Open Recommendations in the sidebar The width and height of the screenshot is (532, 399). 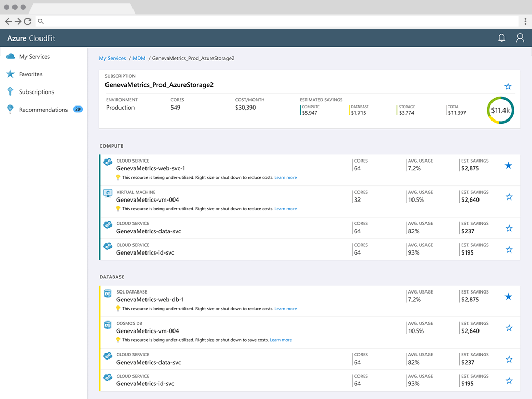coord(44,109)
